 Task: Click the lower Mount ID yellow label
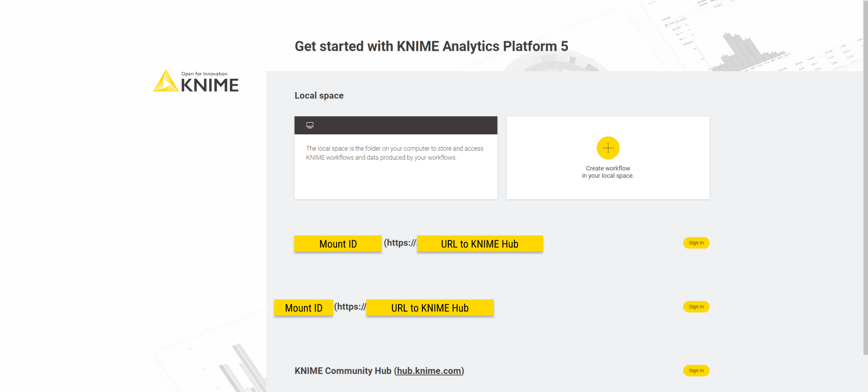[x=303, y=308]
